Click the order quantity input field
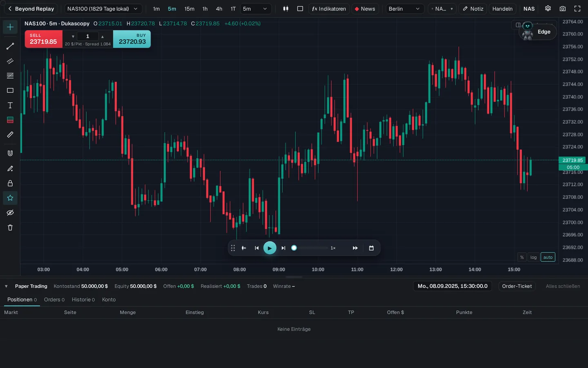The height and width of the screenshot is (368, 588). [x=88, y=36]
